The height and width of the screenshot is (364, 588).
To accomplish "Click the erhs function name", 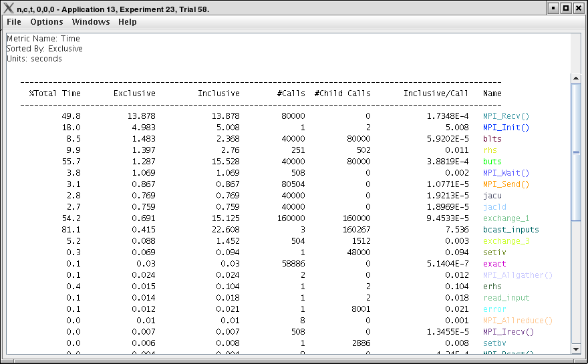I will click(x=492, y=287).
